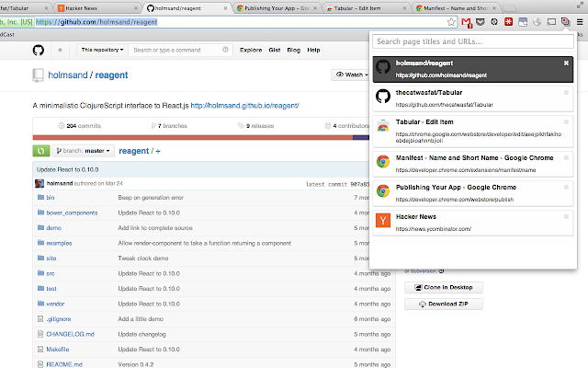
Task: Switch to the holmsand/reagent browser tab
Action: coord(187,8)
